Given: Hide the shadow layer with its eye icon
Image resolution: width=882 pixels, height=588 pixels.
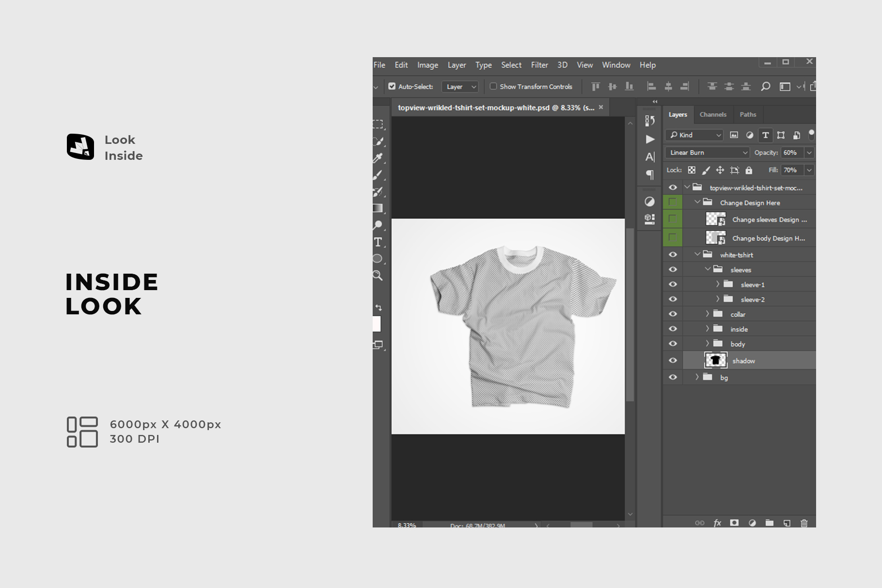Looking at the screenshot, I should [673, 361].
